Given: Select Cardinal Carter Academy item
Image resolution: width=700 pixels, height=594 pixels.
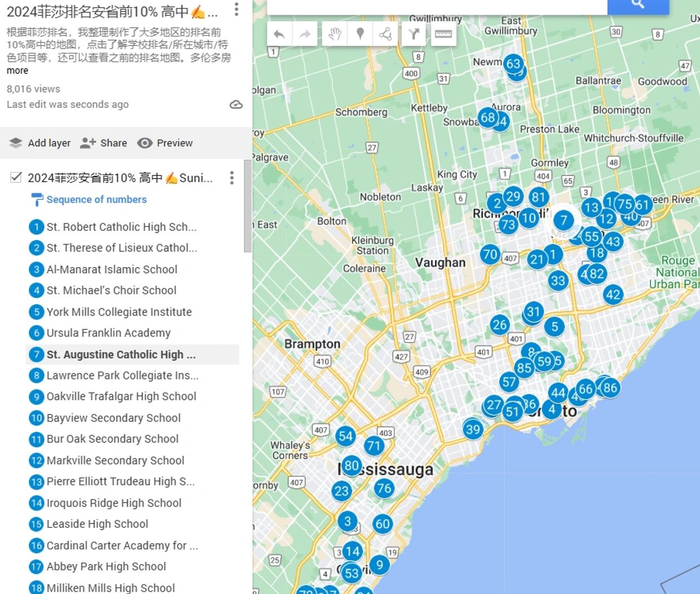Looking at the screenshot, I should (133, 545).
